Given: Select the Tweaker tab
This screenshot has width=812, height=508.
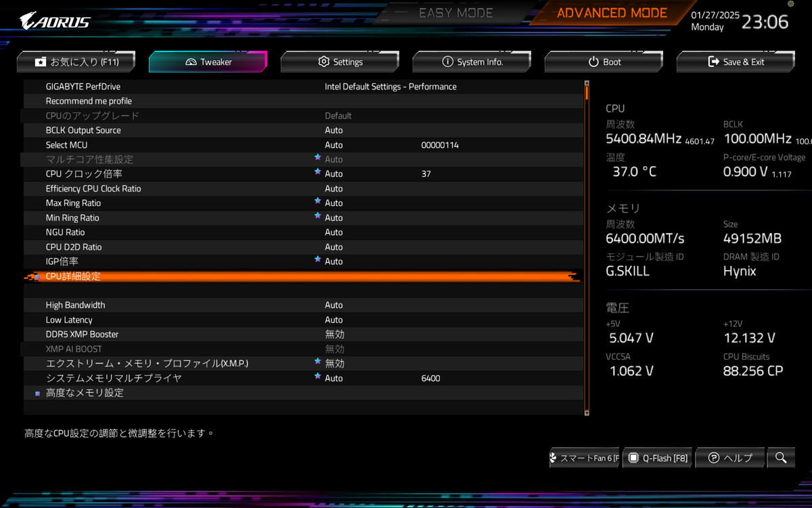Looking at the screenshot, I should (x=208, y=62).
